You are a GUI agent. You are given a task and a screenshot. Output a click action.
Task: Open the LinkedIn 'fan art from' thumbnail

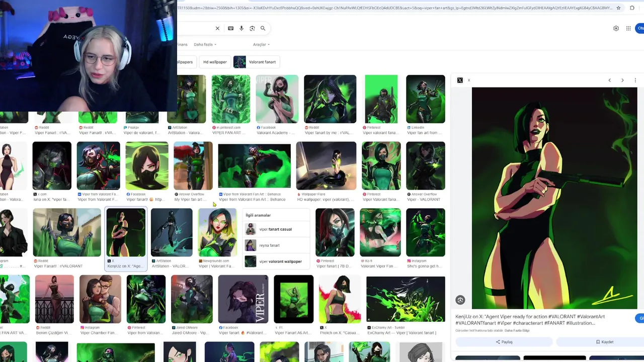pyautogui.click(x=426, y=99)
